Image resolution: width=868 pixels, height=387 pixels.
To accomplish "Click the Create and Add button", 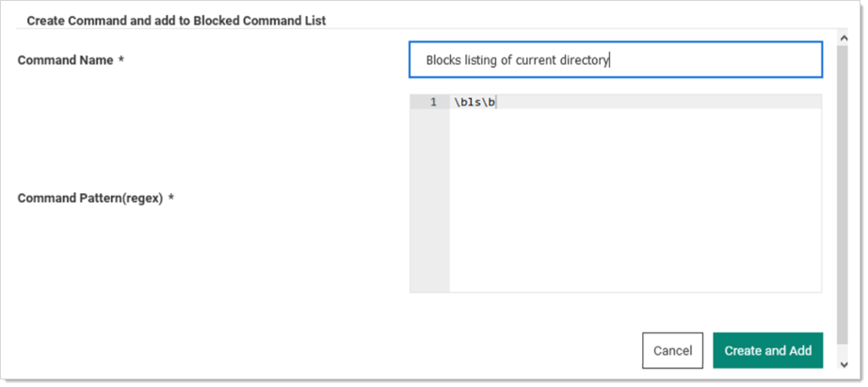I will pyautogui.click(x=768, y=350).
